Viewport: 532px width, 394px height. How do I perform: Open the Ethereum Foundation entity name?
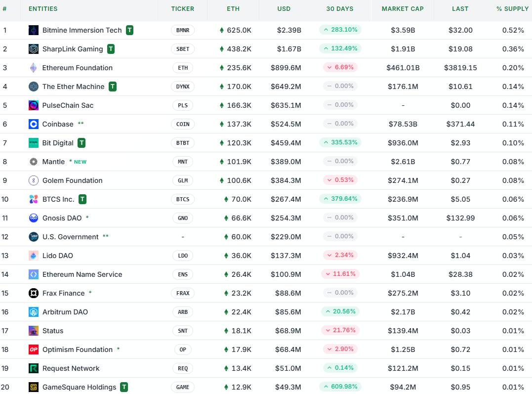pos(78,68)
